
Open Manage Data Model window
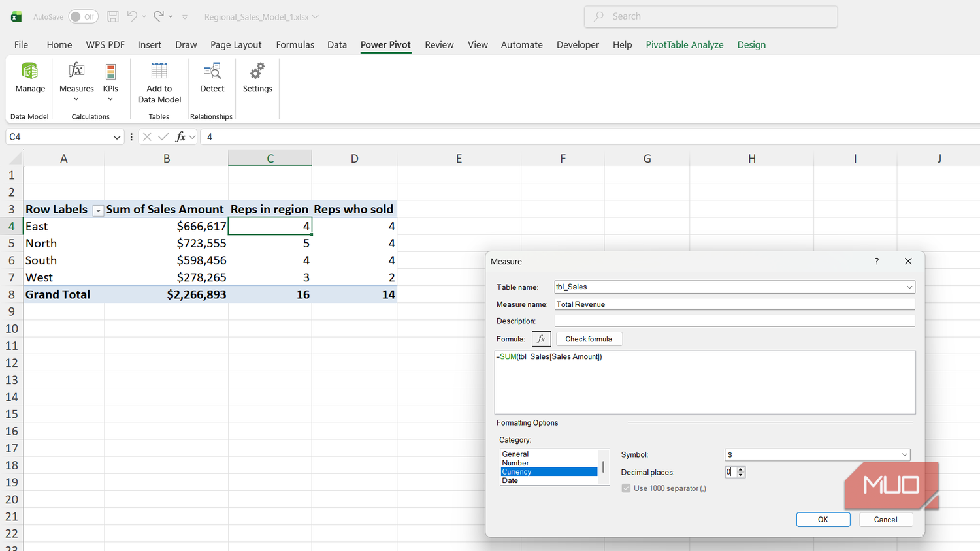coord(30,78)
